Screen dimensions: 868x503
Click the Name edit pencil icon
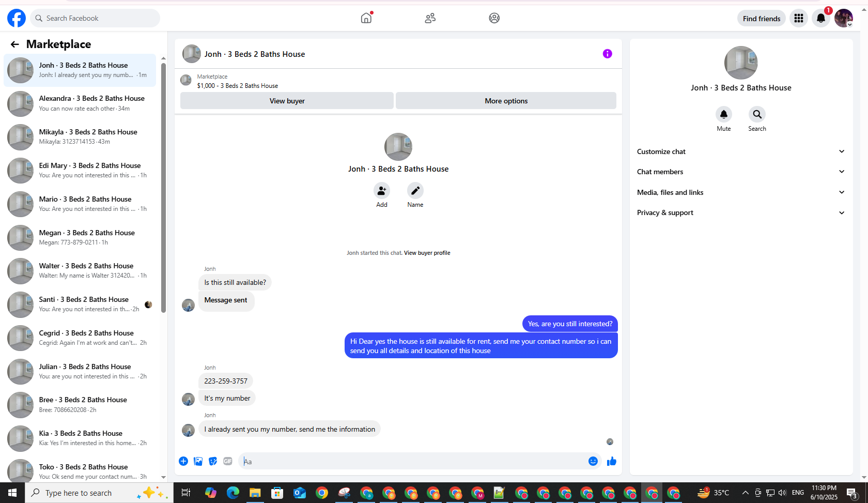(415, 191)
